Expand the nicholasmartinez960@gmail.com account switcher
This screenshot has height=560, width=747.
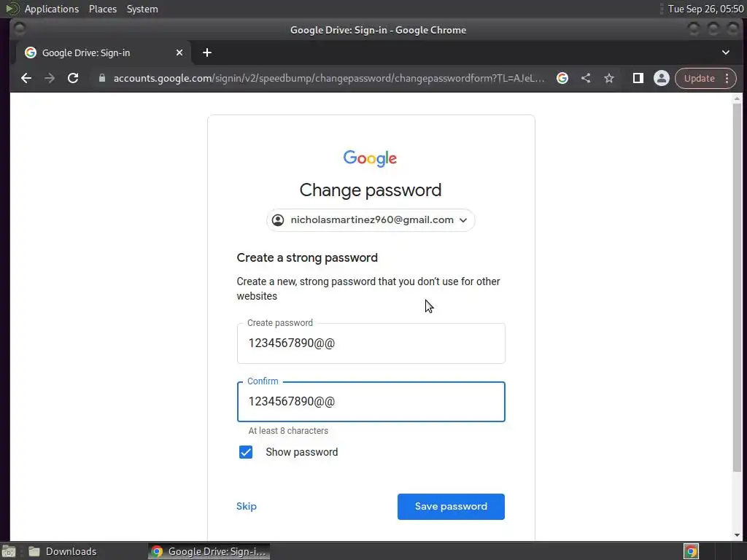pos(371,220)
